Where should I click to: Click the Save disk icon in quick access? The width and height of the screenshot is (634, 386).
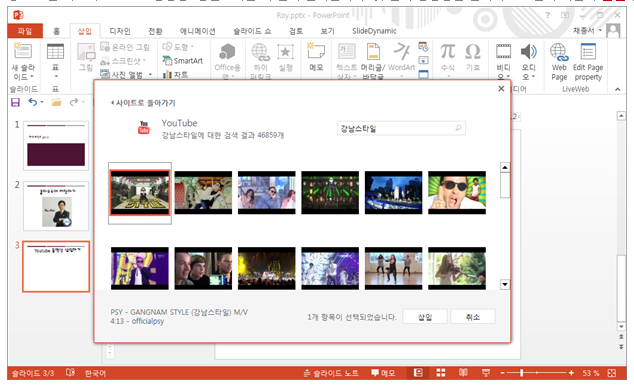pos(15,102)
